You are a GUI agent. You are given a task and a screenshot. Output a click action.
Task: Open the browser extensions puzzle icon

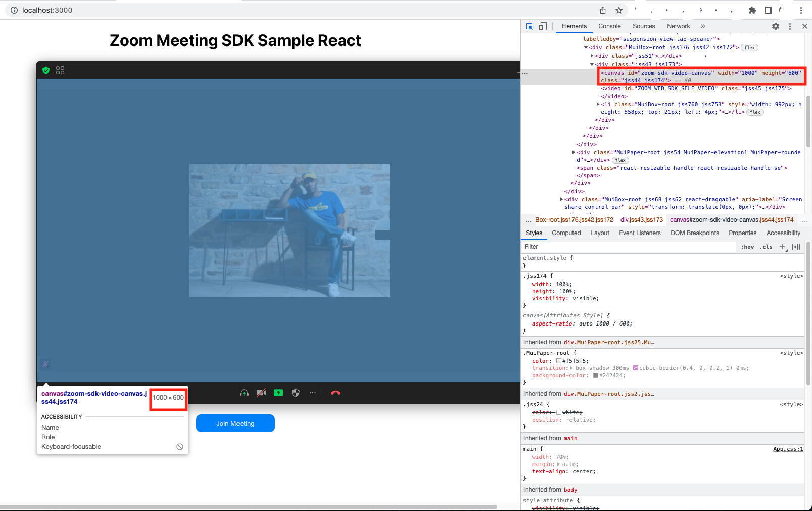pyautogui.click(x=752, y=10)
